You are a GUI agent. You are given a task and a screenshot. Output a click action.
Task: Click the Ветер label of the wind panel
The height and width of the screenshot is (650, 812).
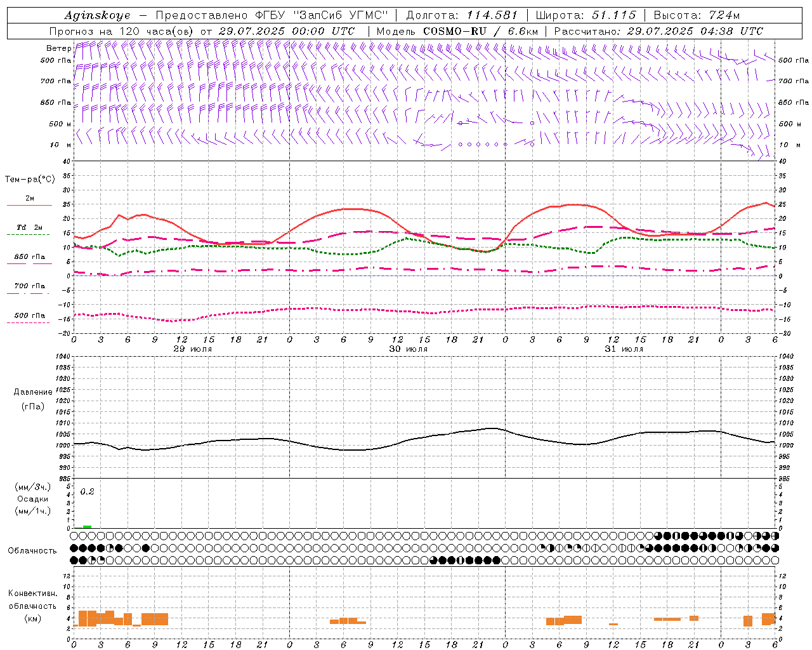click(58, 48)
